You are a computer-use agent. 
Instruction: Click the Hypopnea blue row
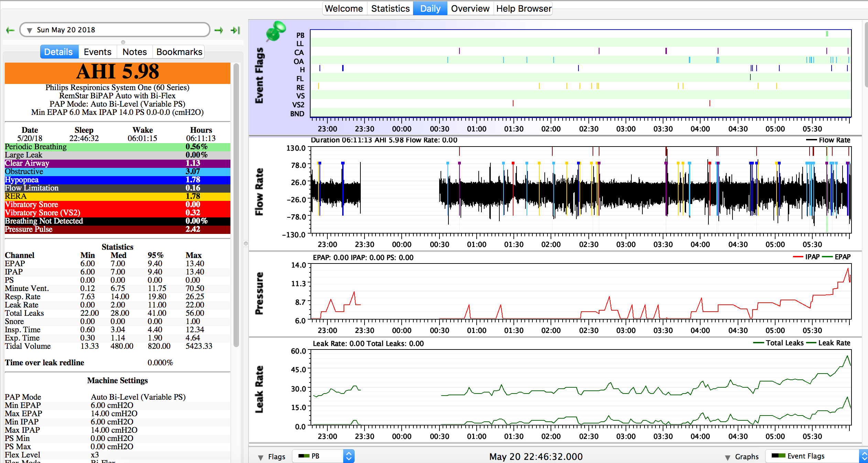click(x=117, y=180)
